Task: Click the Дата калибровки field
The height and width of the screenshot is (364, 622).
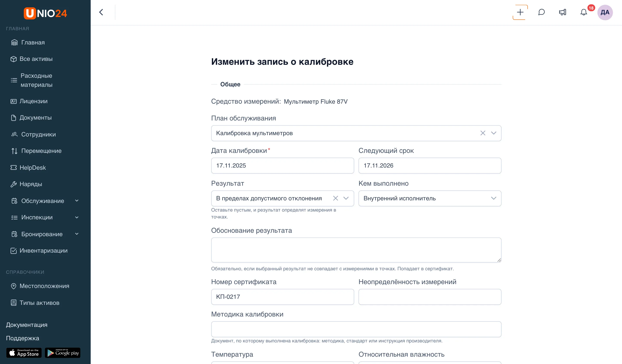Action: (x=282, y=165)
